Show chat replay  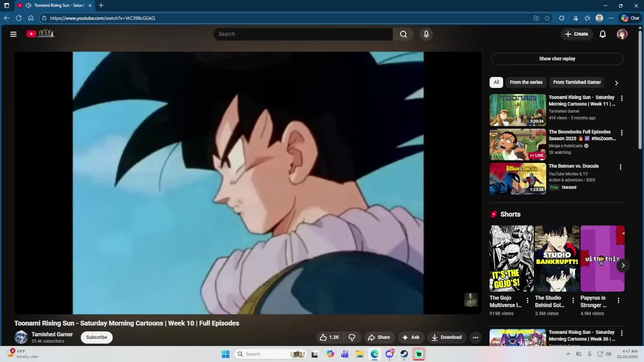tap(557, 59)
